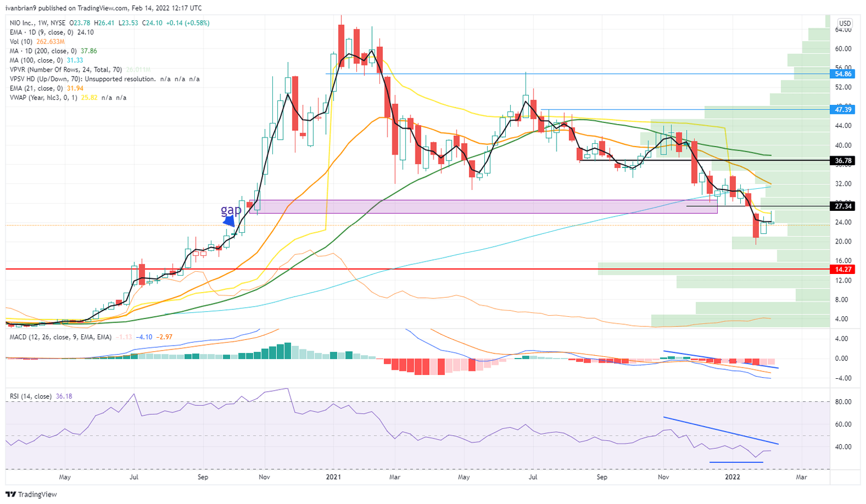The image size is (866, 504).
Task: Select the MA (100, close, 0) legend
Action: coord(36,60)
